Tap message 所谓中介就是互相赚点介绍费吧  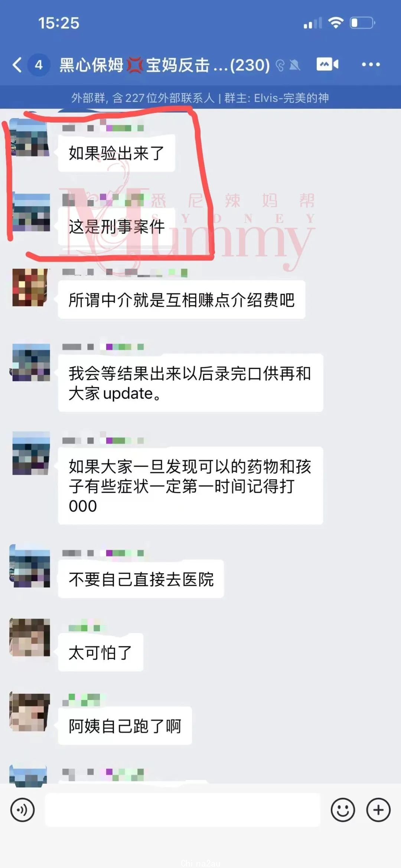182,300
